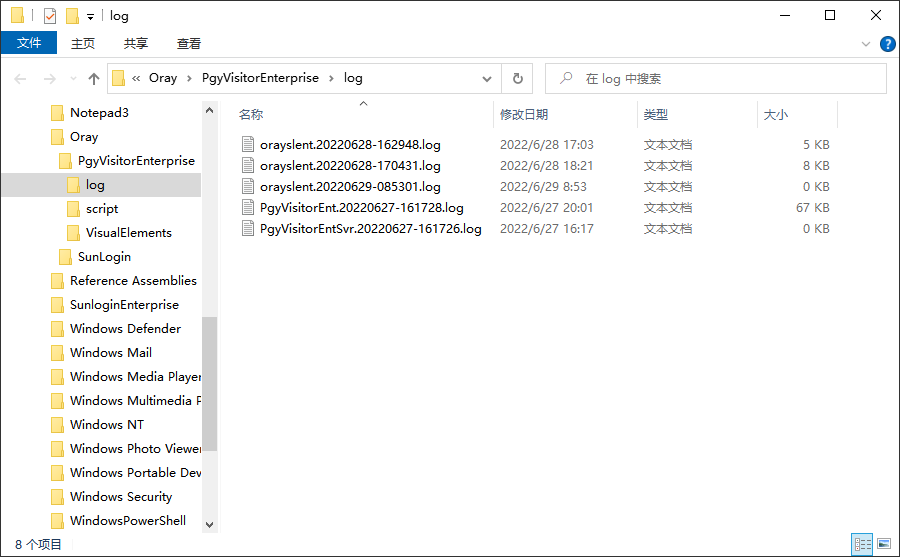Select PgyVisitorEnterprise in the navigation tree
900x557 pixels.
tap(136, 161)
